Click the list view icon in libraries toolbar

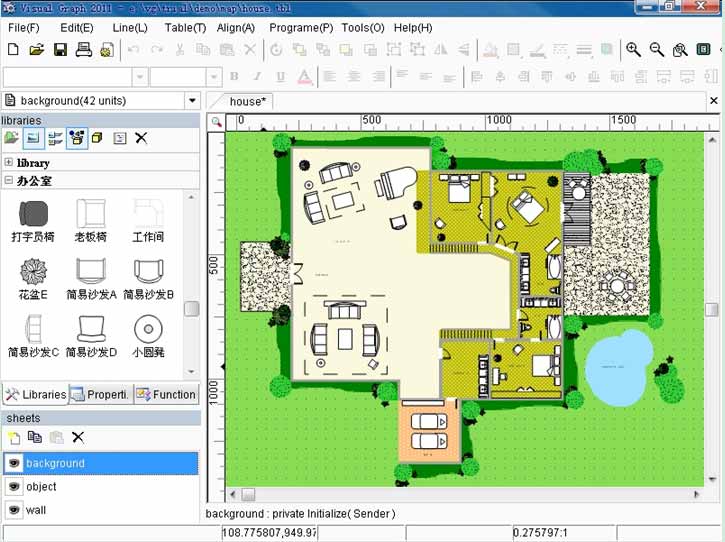55,138
